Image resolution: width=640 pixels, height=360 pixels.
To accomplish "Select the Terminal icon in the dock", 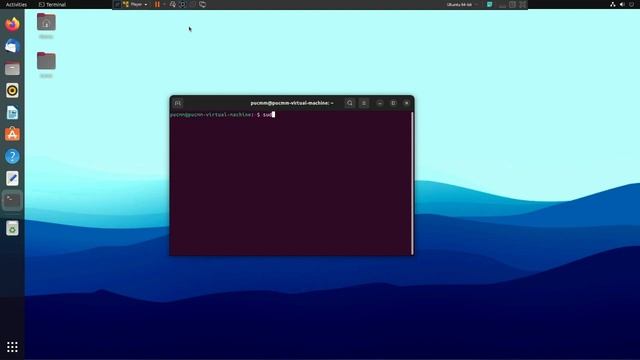I will 12,200.
